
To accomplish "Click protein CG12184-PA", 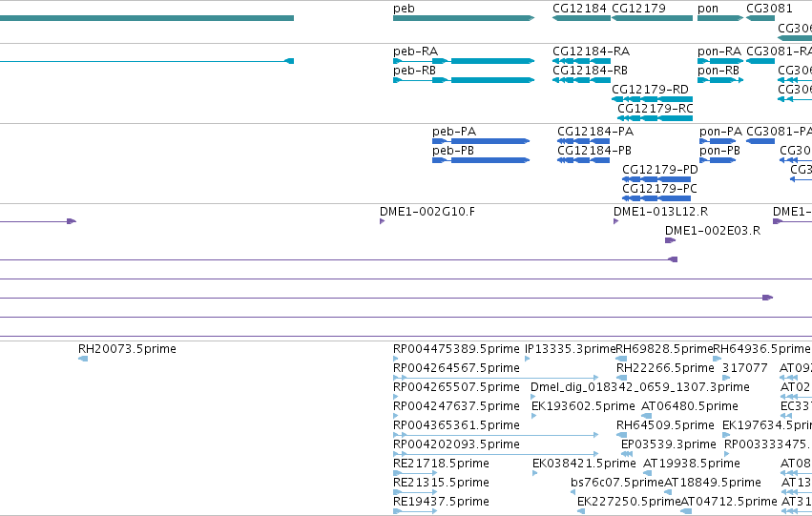I will tap(584, 141).
